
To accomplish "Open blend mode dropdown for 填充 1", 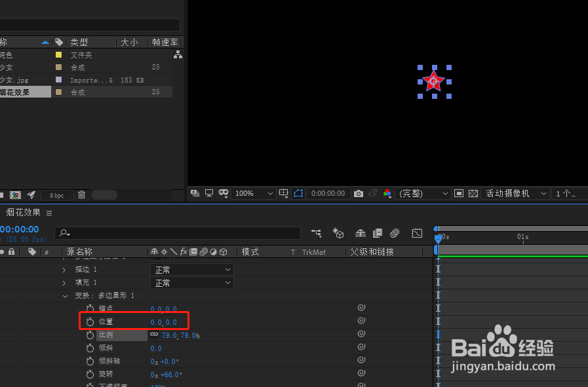I will 192,283.
